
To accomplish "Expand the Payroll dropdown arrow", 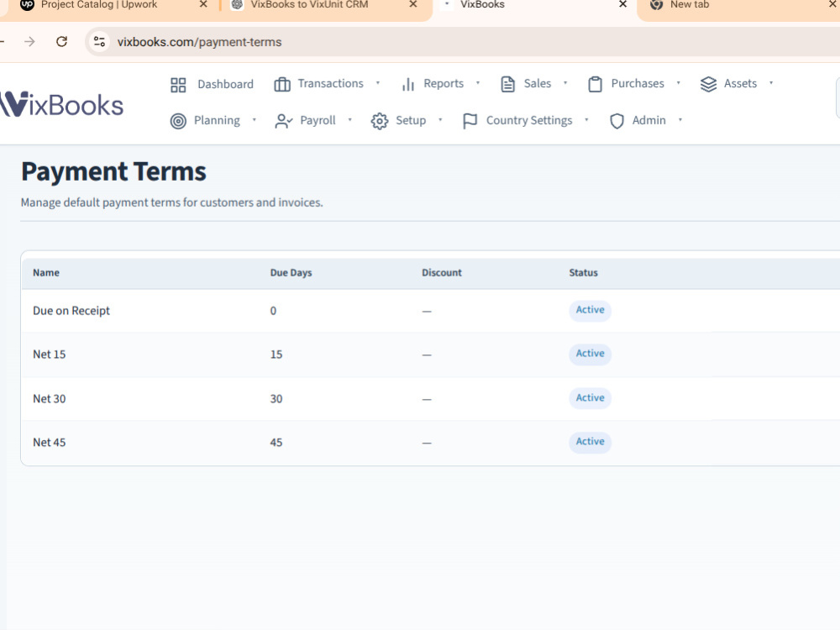I will 349,120.
